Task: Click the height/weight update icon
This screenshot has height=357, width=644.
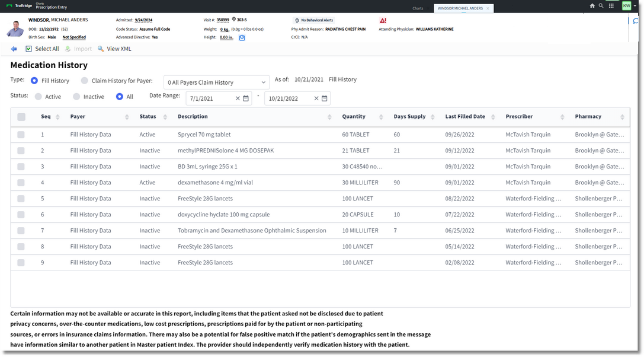Action: 242,37
